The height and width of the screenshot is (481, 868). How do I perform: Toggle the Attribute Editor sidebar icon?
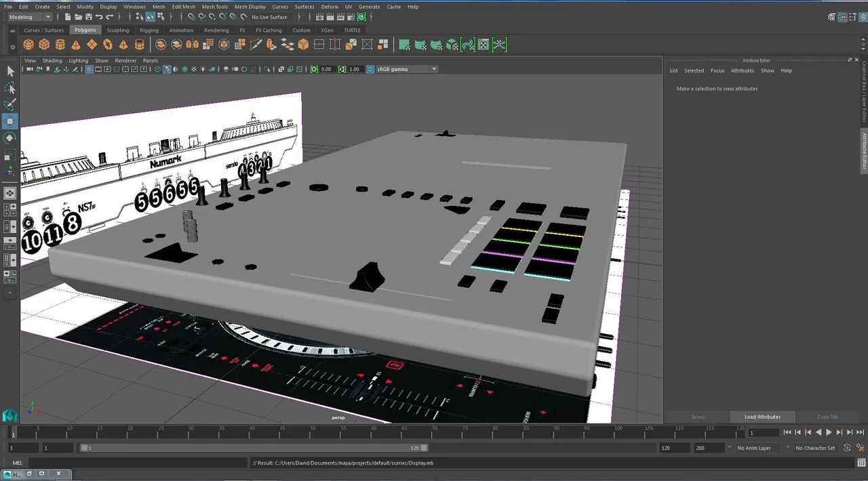842,17
